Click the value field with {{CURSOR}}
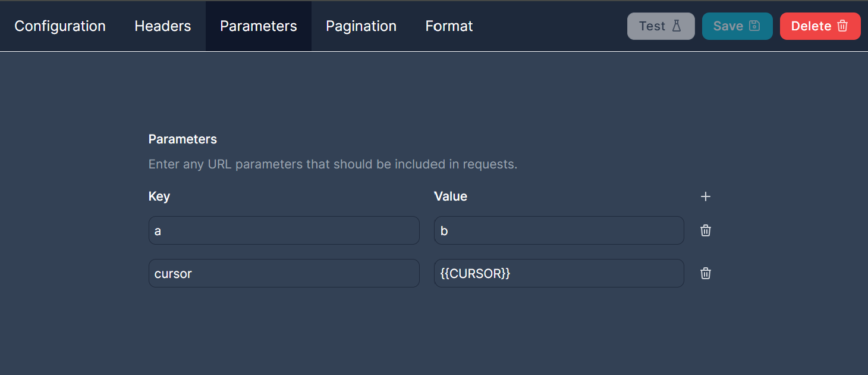Screen dimensions: 868x375 click(558, 273)
